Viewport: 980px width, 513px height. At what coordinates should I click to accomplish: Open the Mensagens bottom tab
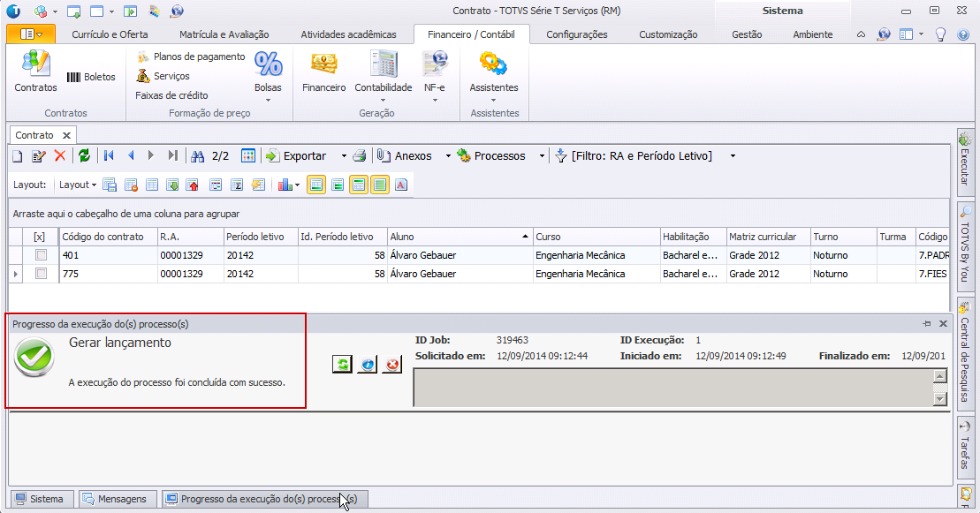click(x=118, y=499)
